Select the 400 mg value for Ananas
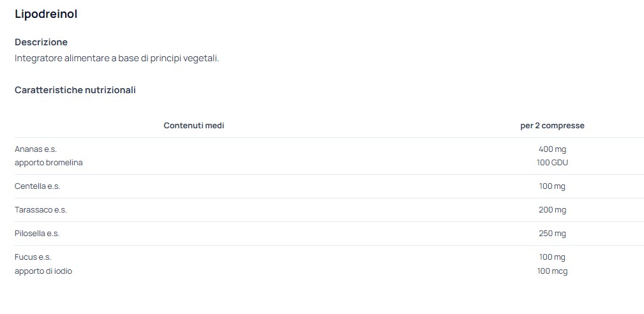This screenshot has height=314, width=644. [553, 149]
